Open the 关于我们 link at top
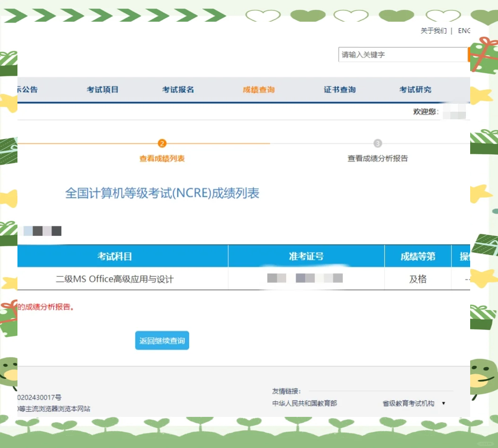This screenshot has height=448, width=498. tap(433, 31)
